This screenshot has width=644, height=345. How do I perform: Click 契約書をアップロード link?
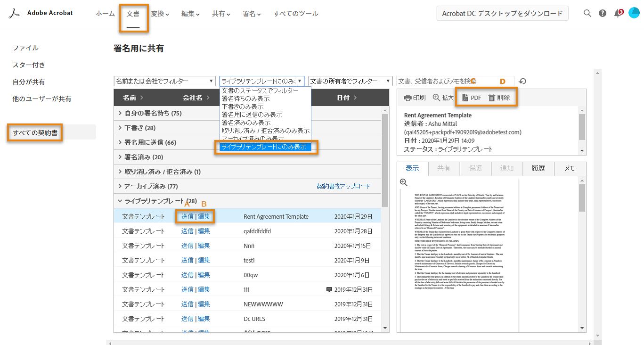pos(343,186)
